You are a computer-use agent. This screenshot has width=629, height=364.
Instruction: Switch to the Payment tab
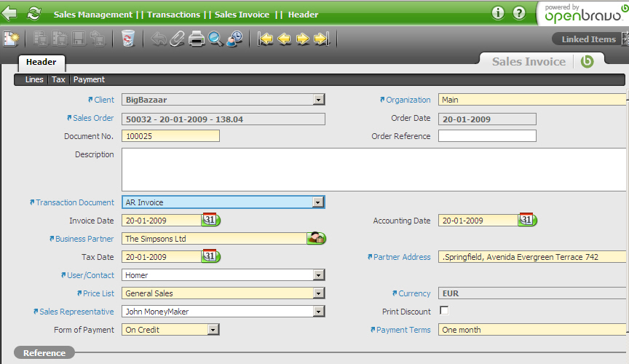(x=89, y=79)
